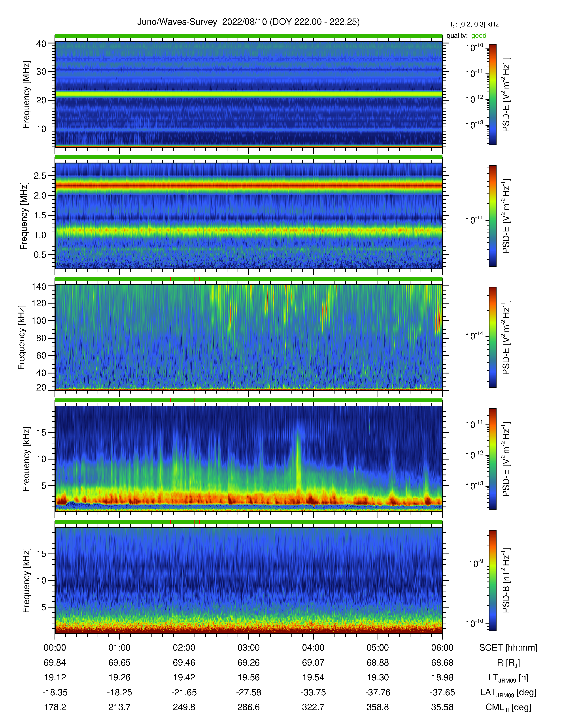Click the LAT JRM09 [deg] row label

[x=508, y=693]
